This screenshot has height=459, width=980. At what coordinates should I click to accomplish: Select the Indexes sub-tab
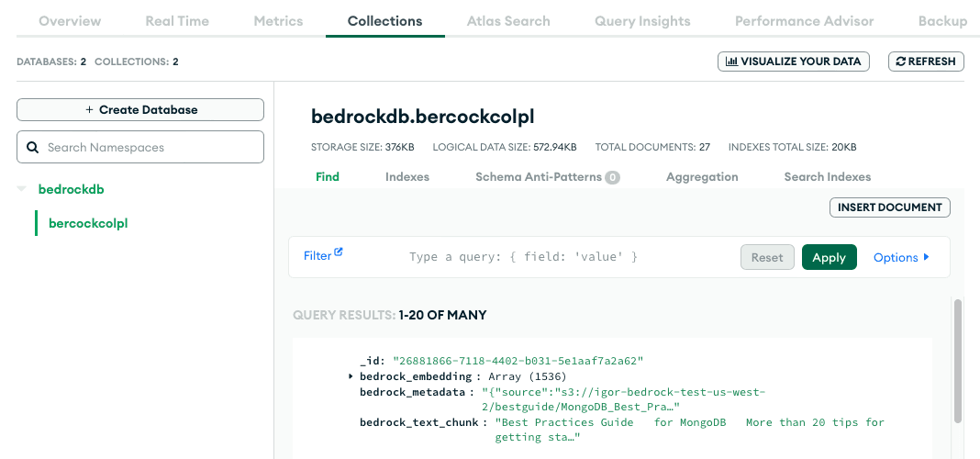(407, 176)
